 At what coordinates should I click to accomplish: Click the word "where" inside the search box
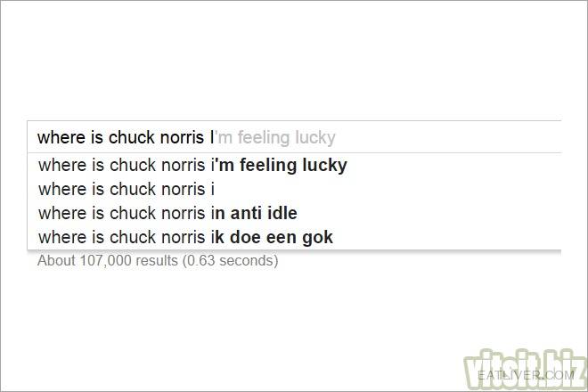tap(61, 137)
